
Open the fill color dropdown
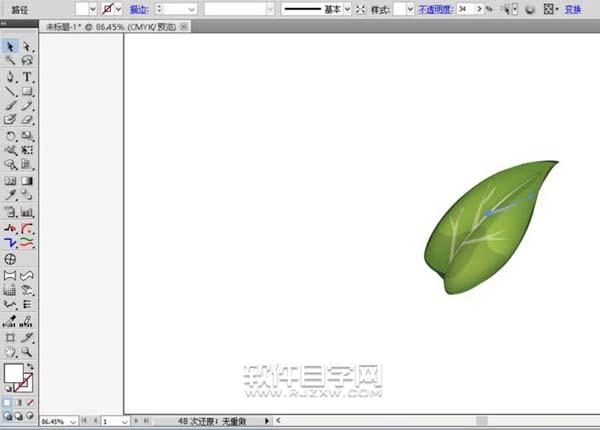click(x=93, y=9)
